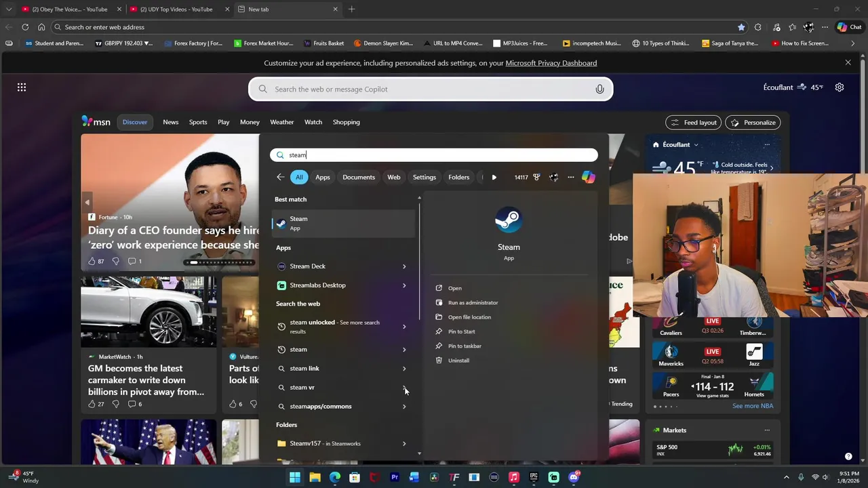Screen dimensions: 868x488
Task: Show hidden system tray icons chevron
Action: pyautogui.click(x=787, y=477)
